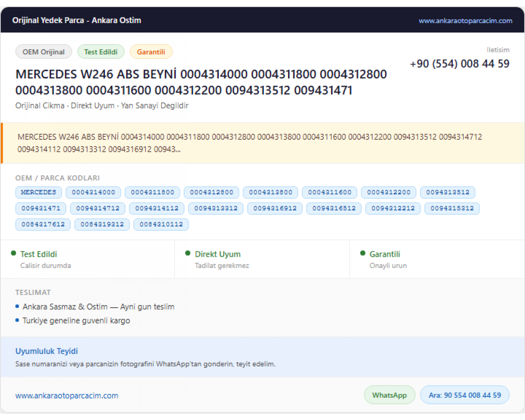Click the Ara: 90 554 008 44 59 button

(464, 395)
